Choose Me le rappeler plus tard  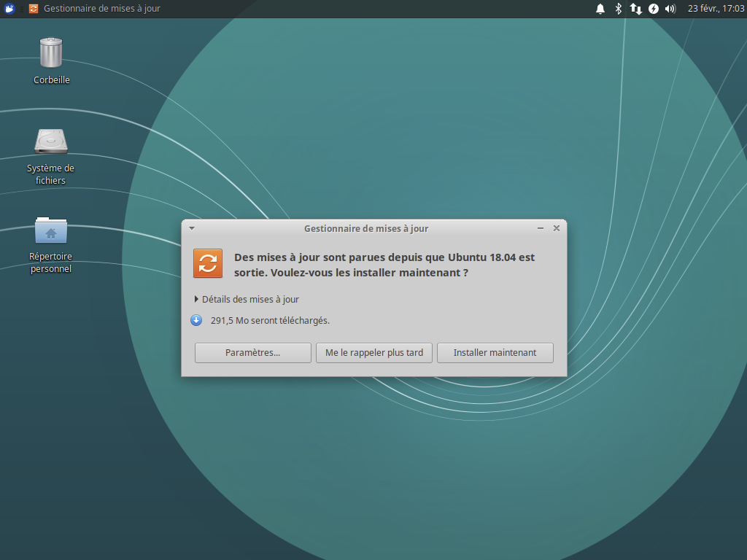click(374, 353)
